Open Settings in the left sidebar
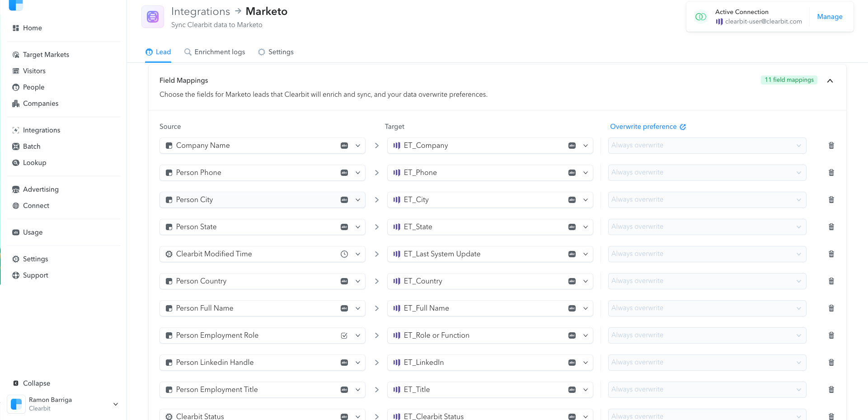Image resolution: width=868 pixels, height=420 pixels. tap(35, 259)
